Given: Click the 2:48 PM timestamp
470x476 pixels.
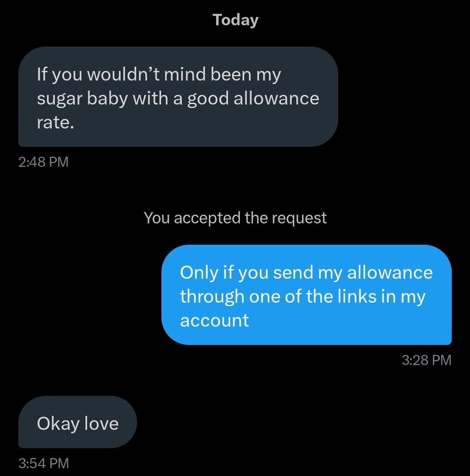Looking at the screenshot, I should [43, 162].
